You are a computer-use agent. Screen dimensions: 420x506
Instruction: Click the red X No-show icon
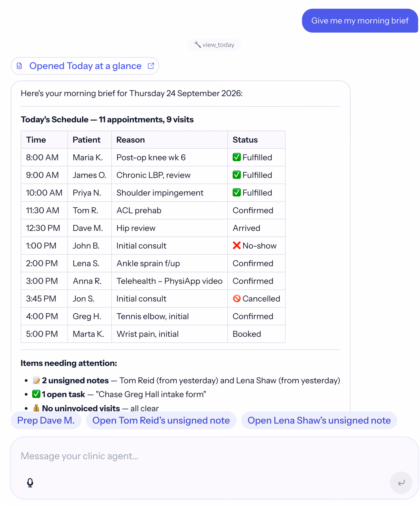tap(236, 246)
